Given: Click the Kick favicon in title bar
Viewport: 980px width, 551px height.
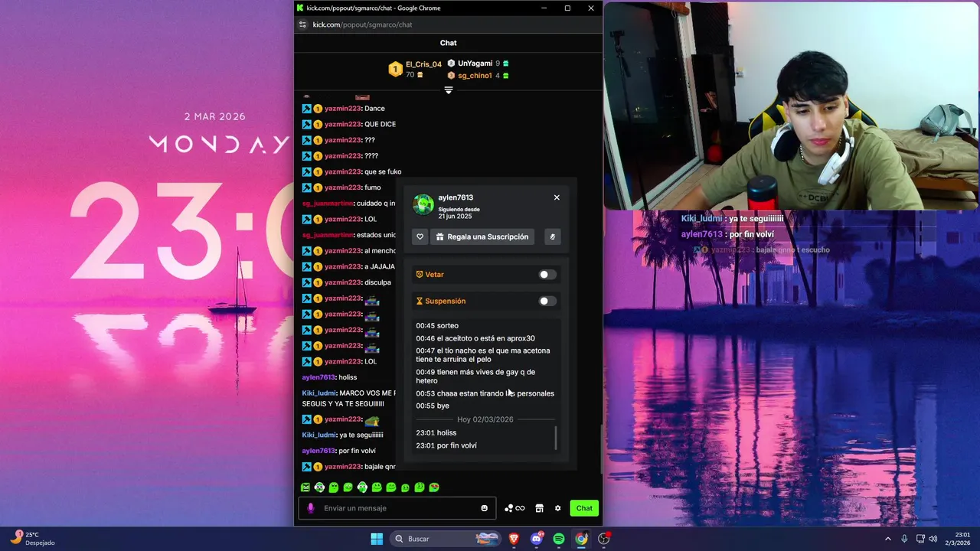Looking at the screenshot, I should (300, 8).
